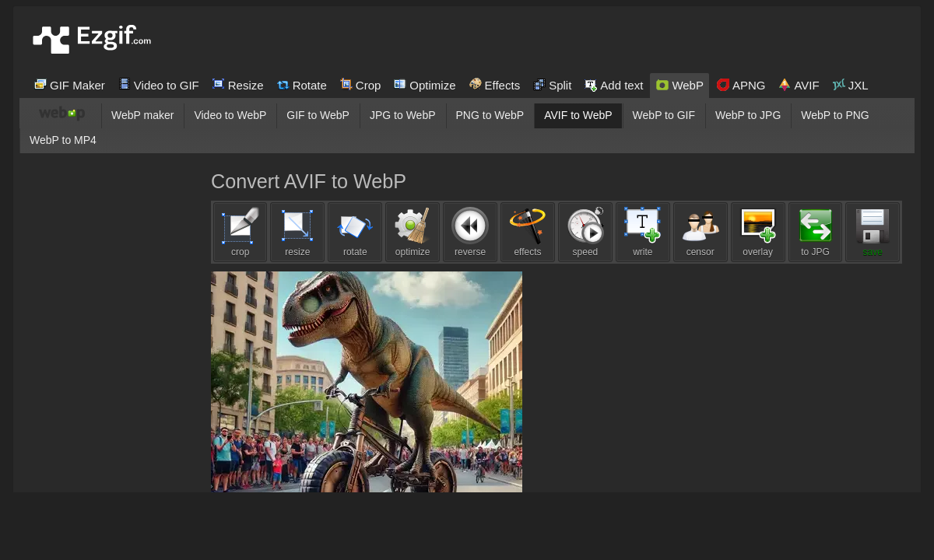The width and height of the screenshot is (934, 560).
Task: Open the rotate tool
Action: point(355,232)
